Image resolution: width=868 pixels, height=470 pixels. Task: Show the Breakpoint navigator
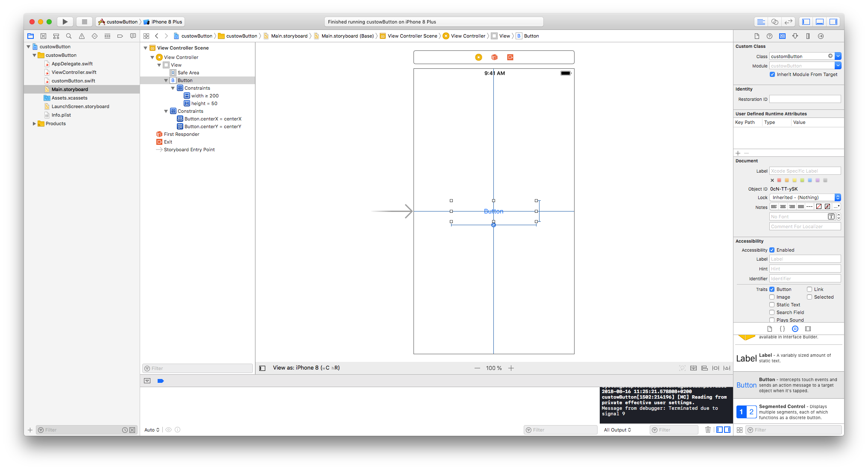pos(120,36)
